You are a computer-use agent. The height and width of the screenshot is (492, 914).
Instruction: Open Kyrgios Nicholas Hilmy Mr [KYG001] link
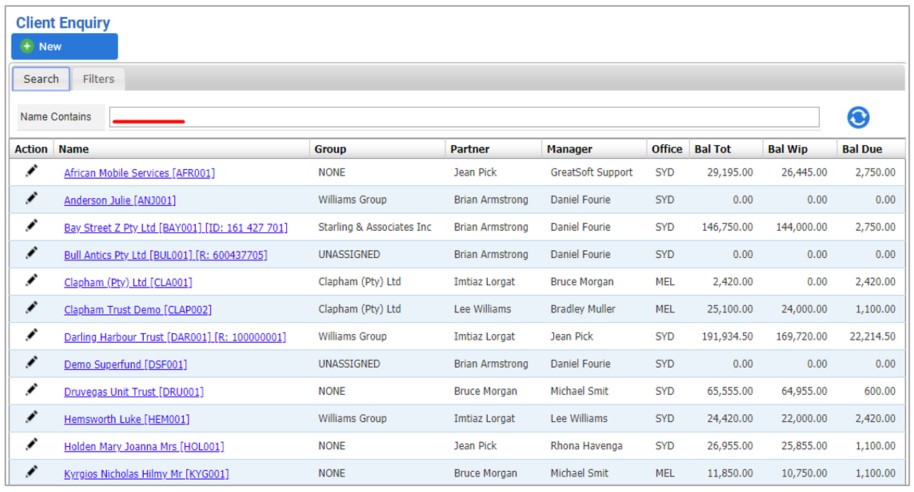[146, 475]
